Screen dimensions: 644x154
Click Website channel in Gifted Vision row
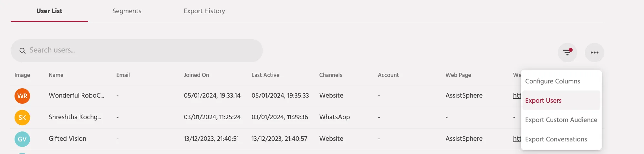point(331,139)
